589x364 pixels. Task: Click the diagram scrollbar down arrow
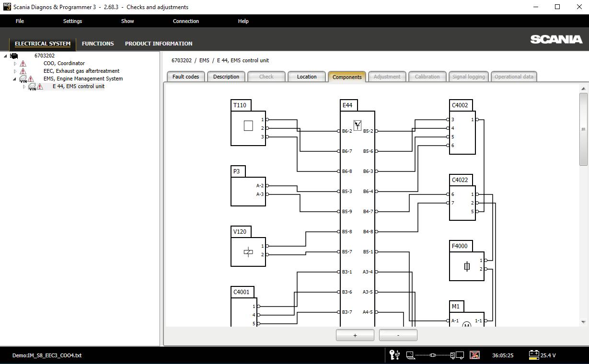tap(583, 322)
